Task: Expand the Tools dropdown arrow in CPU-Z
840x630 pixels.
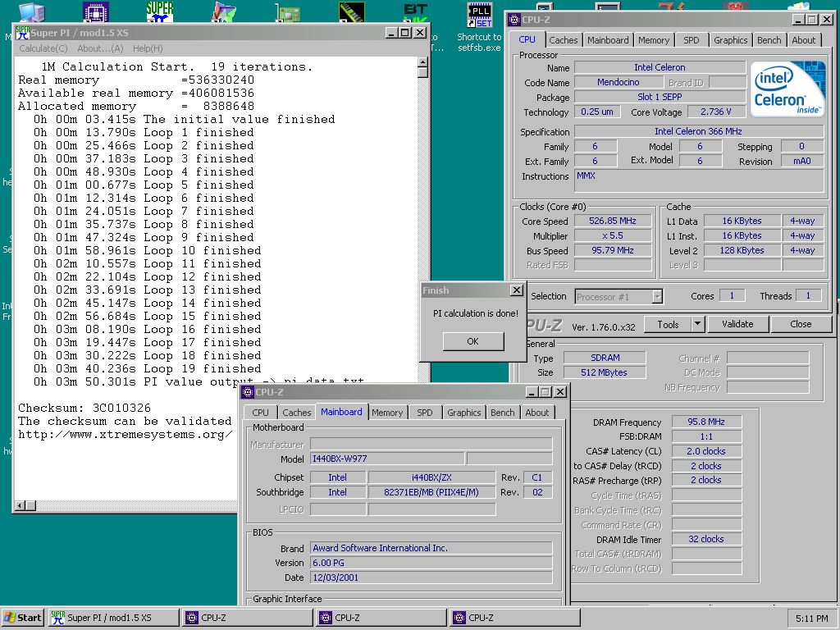Action: [x=697, y=324]
